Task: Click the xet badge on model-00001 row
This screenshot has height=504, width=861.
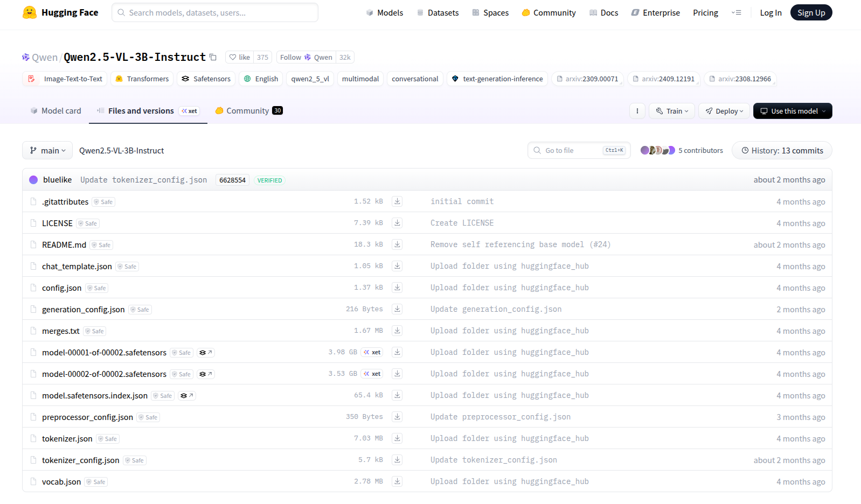Action: pyautogui.click(x=372, y=352)
